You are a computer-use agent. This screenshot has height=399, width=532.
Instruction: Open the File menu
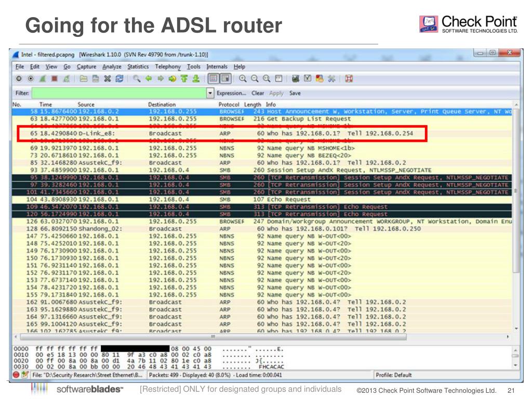tap(20, 66)
